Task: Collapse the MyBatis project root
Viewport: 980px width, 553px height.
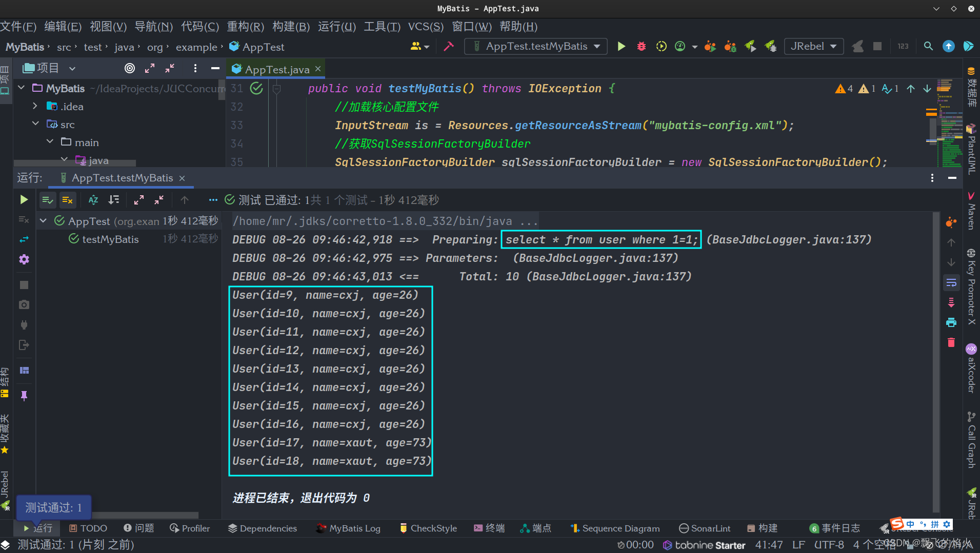Action: (22, 88)
